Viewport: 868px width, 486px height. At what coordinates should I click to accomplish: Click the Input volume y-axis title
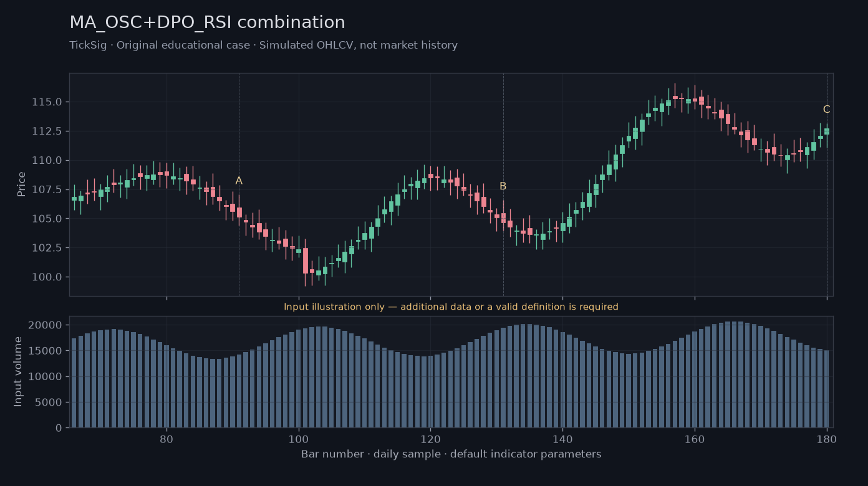(x=18, y=371)
